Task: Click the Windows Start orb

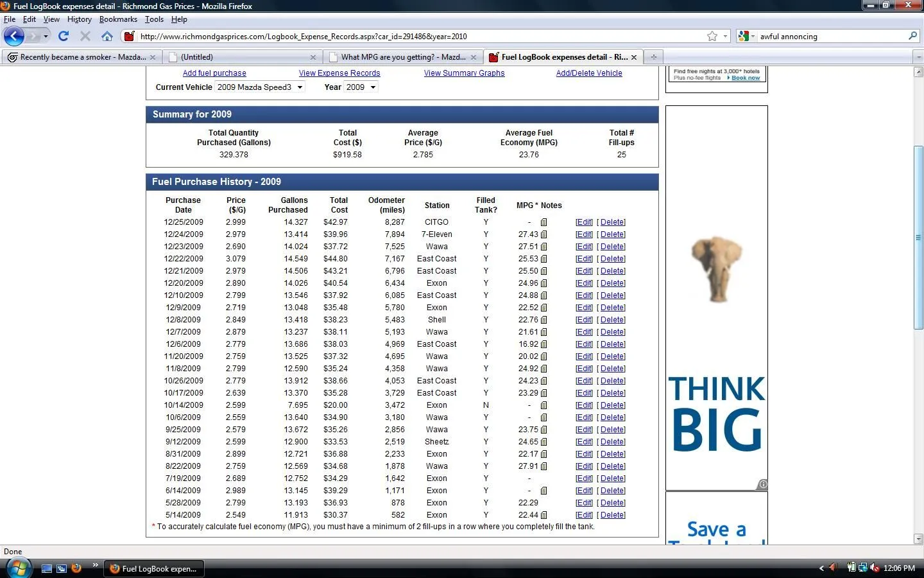Action: 18,568
